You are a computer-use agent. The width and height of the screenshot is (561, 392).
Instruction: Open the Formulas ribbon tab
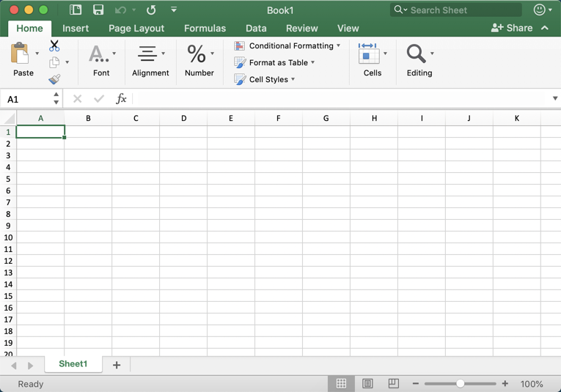click(x=205, y=29)
